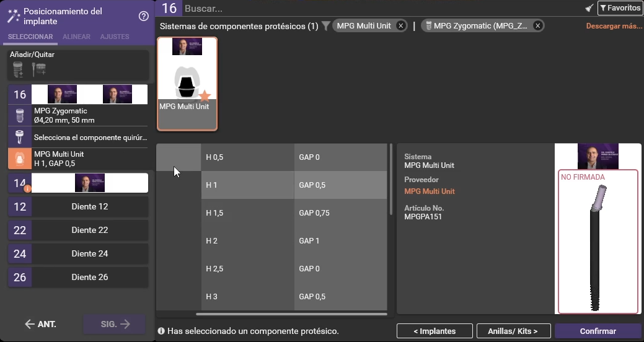Screen dimensions: 644x342
Task: Click the Descargar más link
Action: tap(614, 26)
